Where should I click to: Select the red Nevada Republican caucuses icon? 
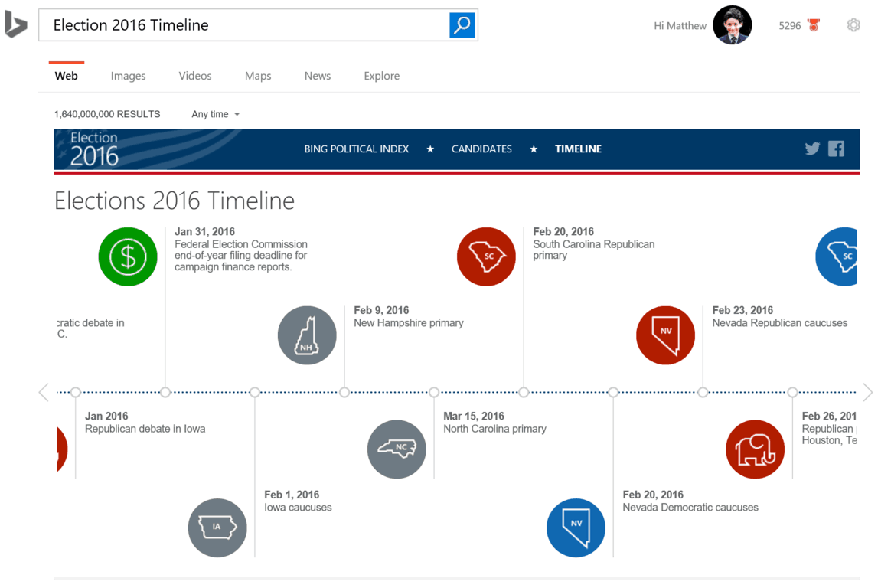coord(665,335)
